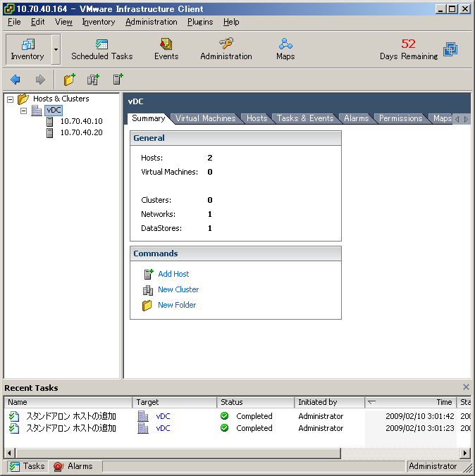The height and width of the screenshot is (476, 475).
Task: Switch to the Alarms tab
Action: tap(356, 118)
